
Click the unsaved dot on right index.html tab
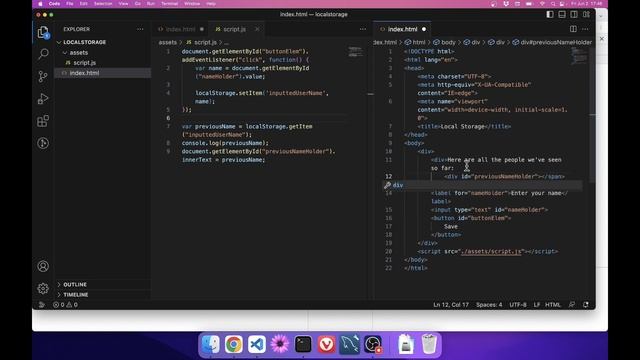tap(424, 29)
